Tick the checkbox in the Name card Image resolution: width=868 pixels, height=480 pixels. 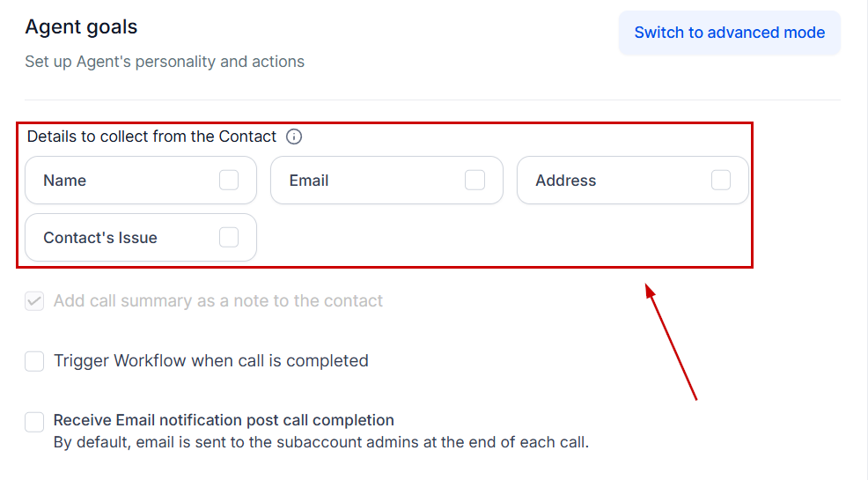point(229,181)
